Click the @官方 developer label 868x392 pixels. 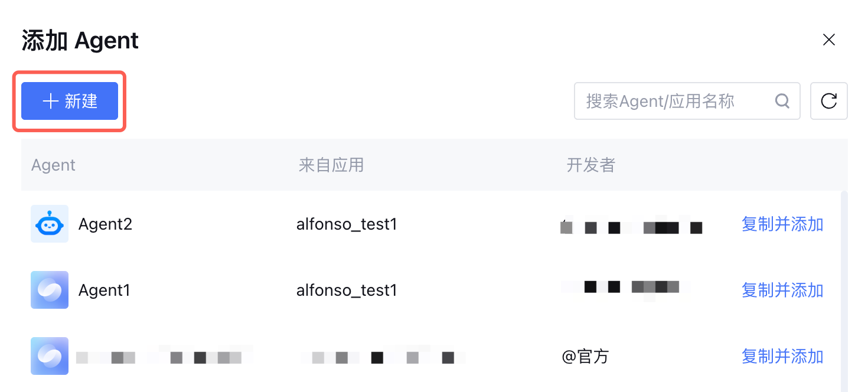click(585, 357)
